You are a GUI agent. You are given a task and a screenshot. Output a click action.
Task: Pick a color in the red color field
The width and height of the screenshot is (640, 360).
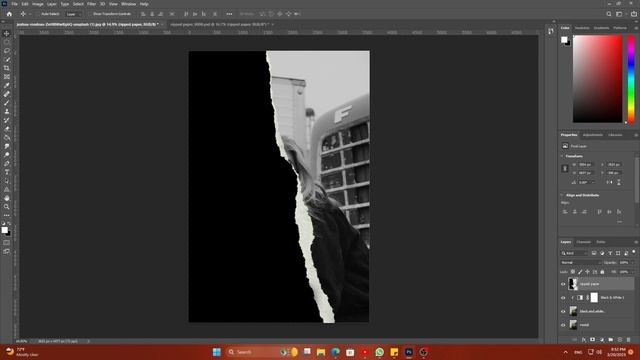click(x=598, y=78)
